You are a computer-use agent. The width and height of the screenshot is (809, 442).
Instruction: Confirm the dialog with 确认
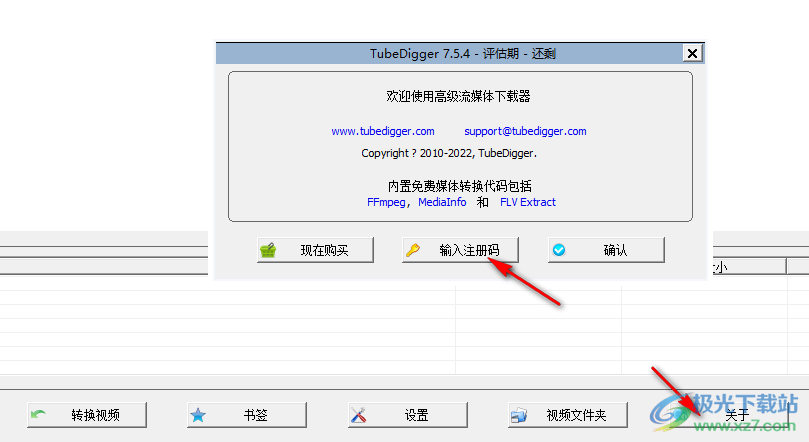(x=606, y=250)
